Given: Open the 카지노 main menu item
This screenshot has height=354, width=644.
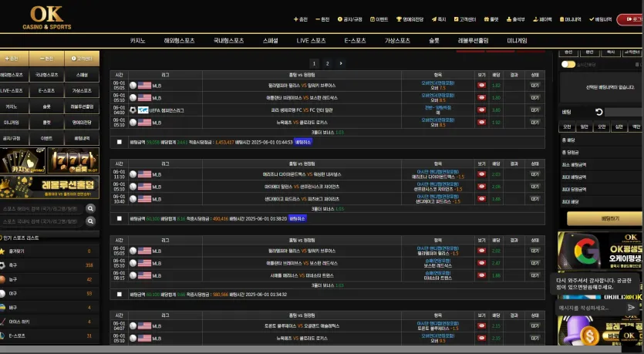Looking at the screenshot, I should 137,41.
